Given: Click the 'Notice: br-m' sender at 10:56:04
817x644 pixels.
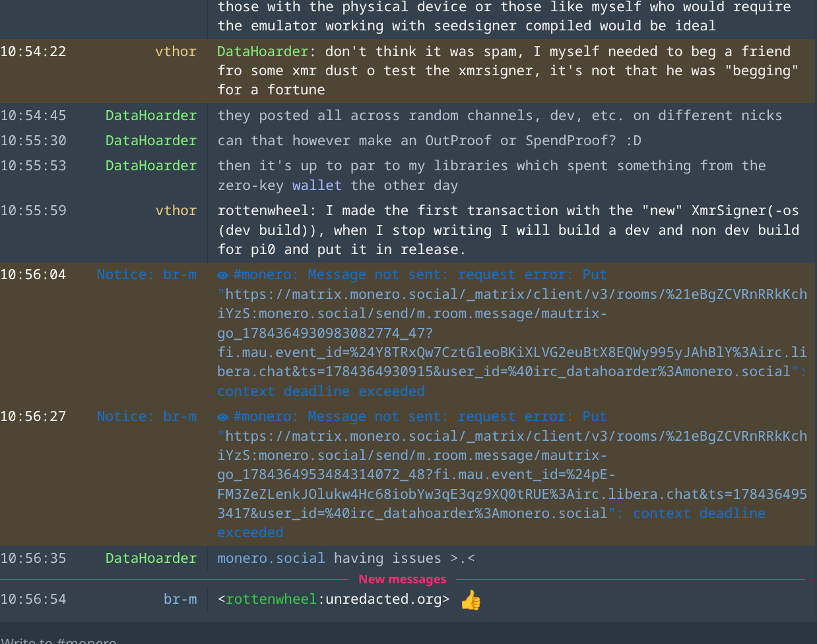Looking at the screenshot, I should pyautogui.click(x=147, y=274).
